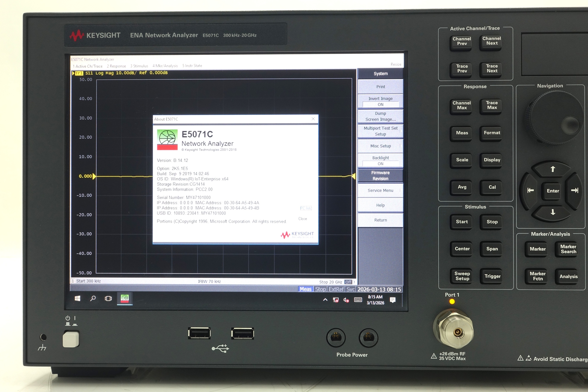Image resolution: width=588 pixels, height=392 pixels.
Task: Click the Svc status indicator
Action: pyautogui.click(x=350, y=289)
